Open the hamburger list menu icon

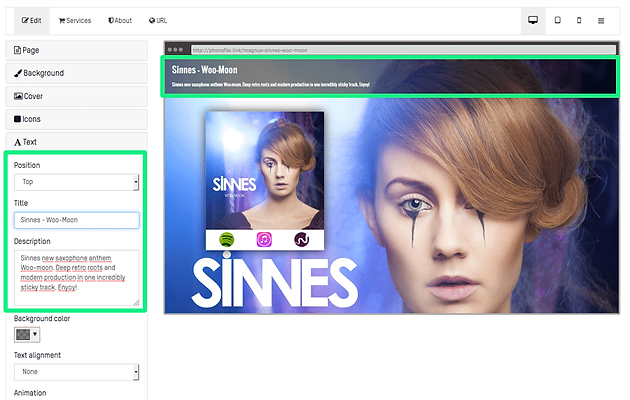coord(601,20)
